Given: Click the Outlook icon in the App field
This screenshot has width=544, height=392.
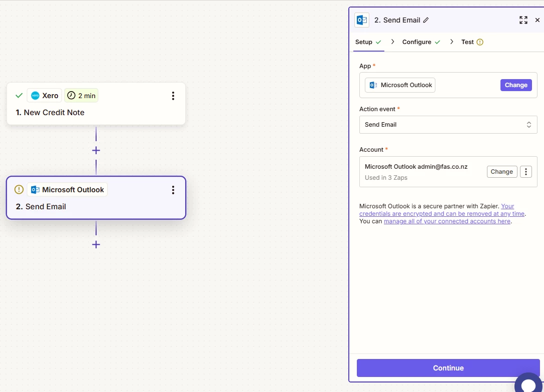Looking at the screenshot, I should tap(373, 85).
